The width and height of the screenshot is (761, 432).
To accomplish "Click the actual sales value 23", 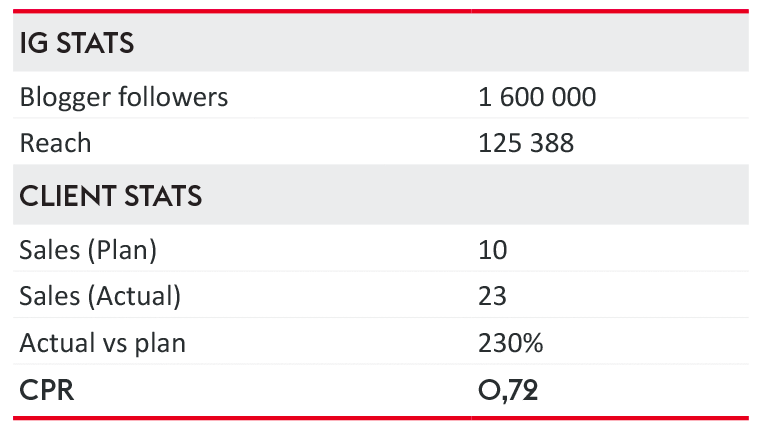I will coord(493,296).
